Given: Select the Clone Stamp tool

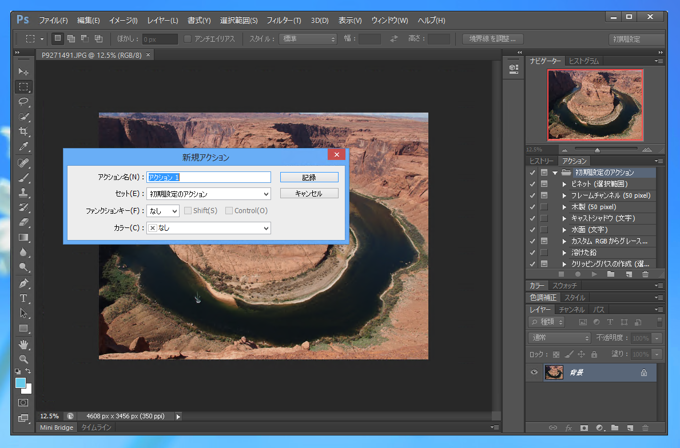Looking at the screenshot, I should [x=23, y=193].
